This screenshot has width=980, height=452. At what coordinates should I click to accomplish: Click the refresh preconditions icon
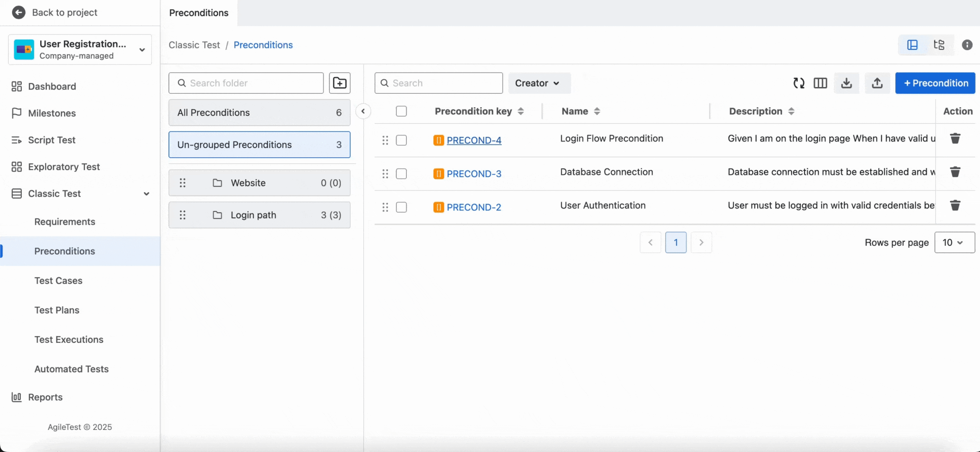pos(799,83)
